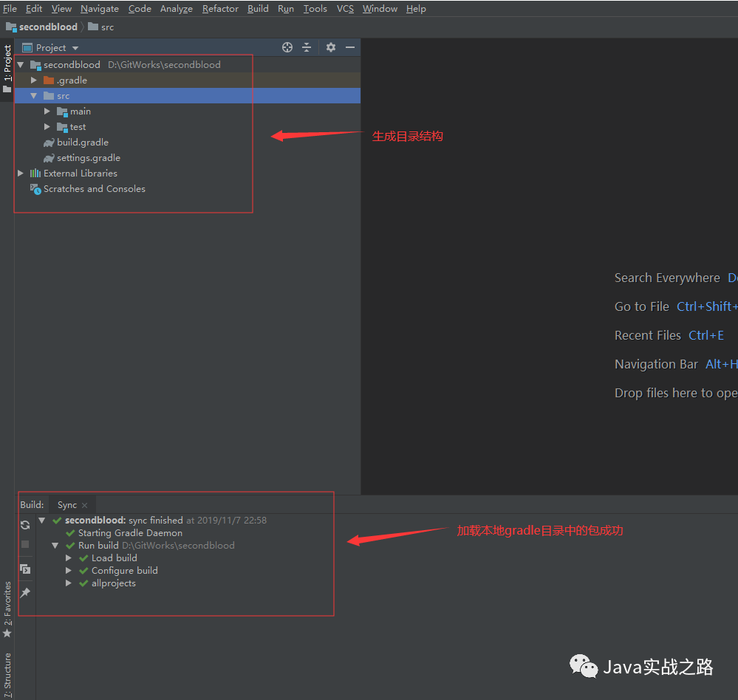Expand External Libraries node

coord(20,173)
